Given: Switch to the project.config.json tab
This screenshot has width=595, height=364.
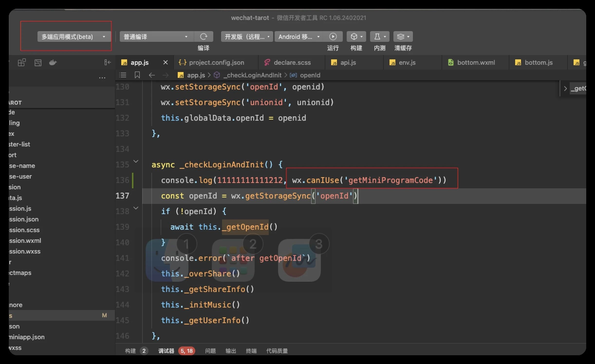Looking at the screenshot, I should pos(216,63).
